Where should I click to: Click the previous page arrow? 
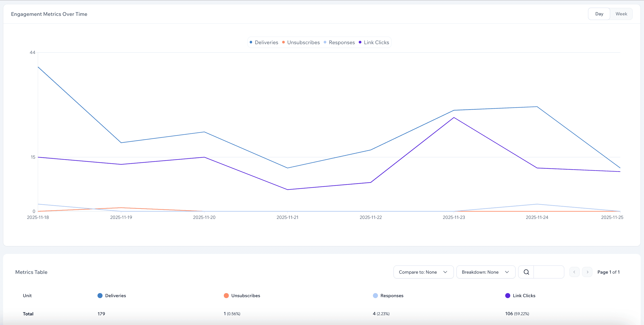tap(574, 272)
